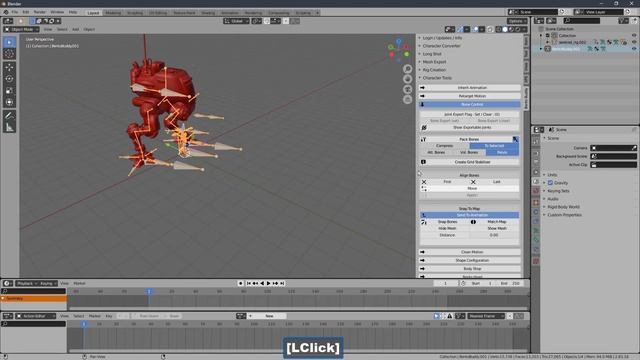This screenshot has width=640, height=360.
Task: Hide the selected BentoBuddy object's eye icon
Action: [634, 49]
